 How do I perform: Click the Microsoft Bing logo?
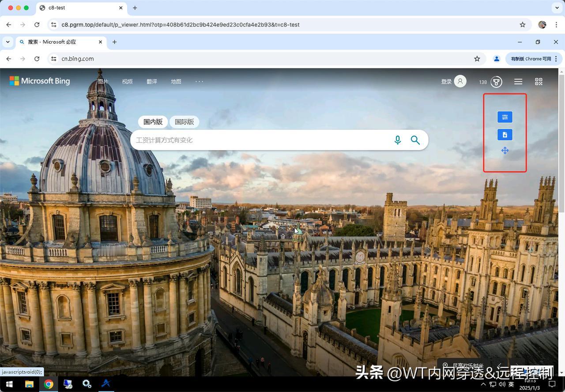pos(40,81)
